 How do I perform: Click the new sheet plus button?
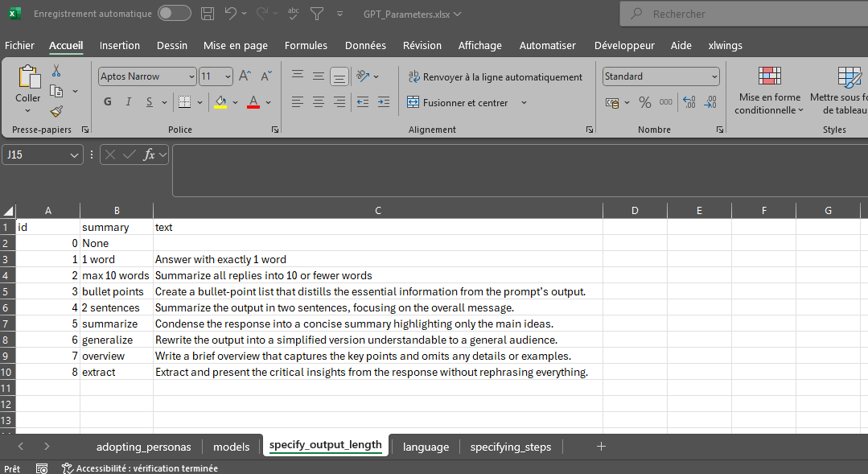[x=601, y=445]
